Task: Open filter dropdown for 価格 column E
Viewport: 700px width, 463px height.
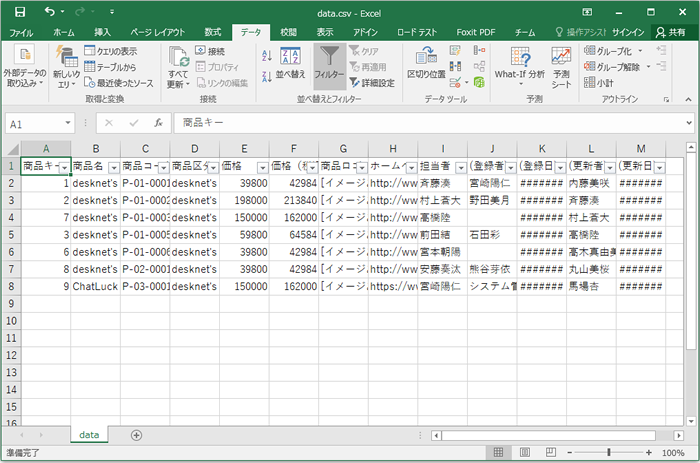Action: click(263, 167)
